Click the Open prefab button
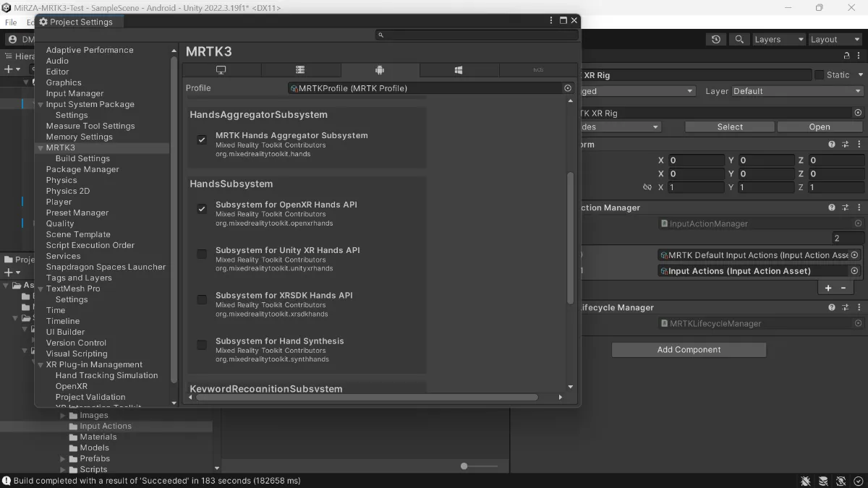This screenshot has width=868, height=488. pyautogui.click(x=819, y=127)
